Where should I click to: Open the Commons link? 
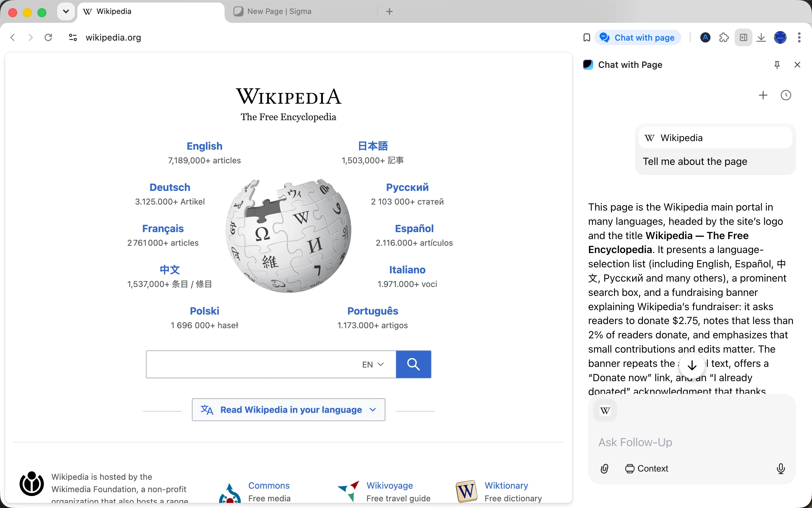[x=269, y=486]
